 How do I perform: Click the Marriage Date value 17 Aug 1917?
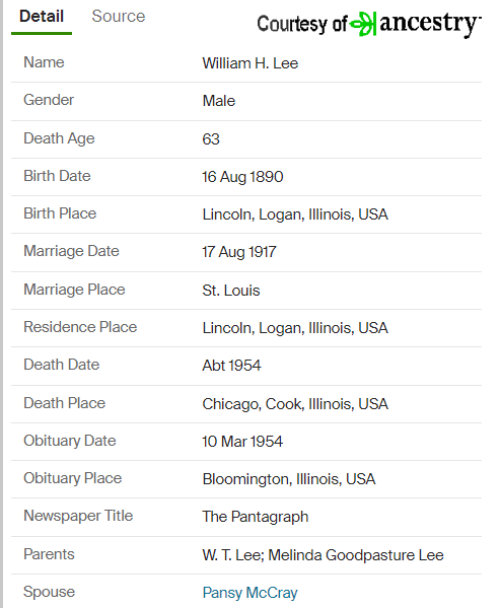[x=239, y=252]
